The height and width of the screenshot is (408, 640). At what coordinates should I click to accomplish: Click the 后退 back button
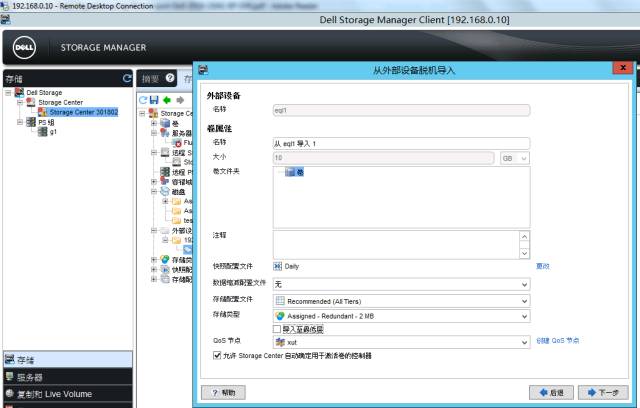pos(551,392)
